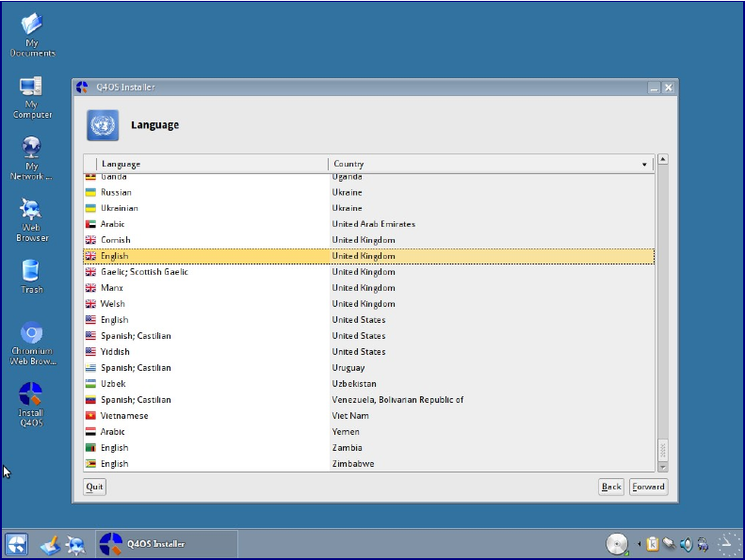The image size is (745, 560).
Task: Click the vertical scrollbar handle
Action: tap(663, 450)
